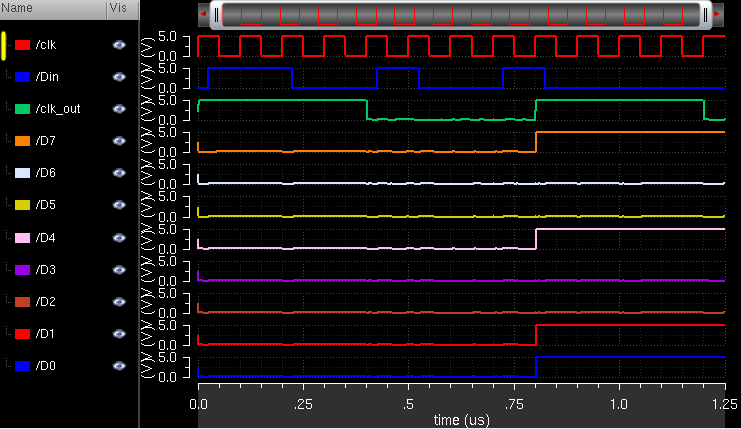741x429 pixels.
Task: Click the green swatch beside /clk_out
Action: tap(22, 109)
